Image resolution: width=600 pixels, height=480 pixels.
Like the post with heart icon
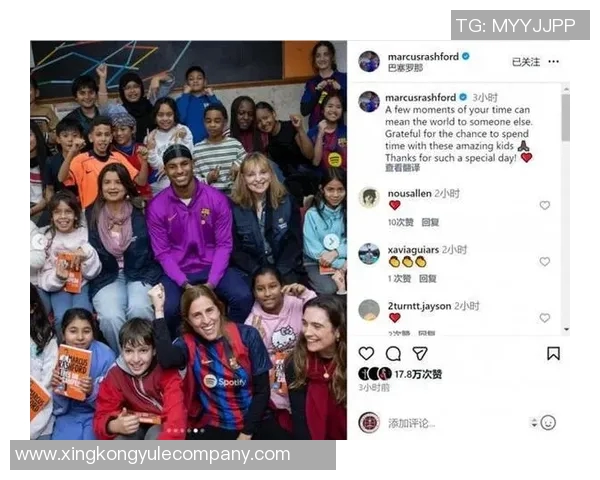366,353
